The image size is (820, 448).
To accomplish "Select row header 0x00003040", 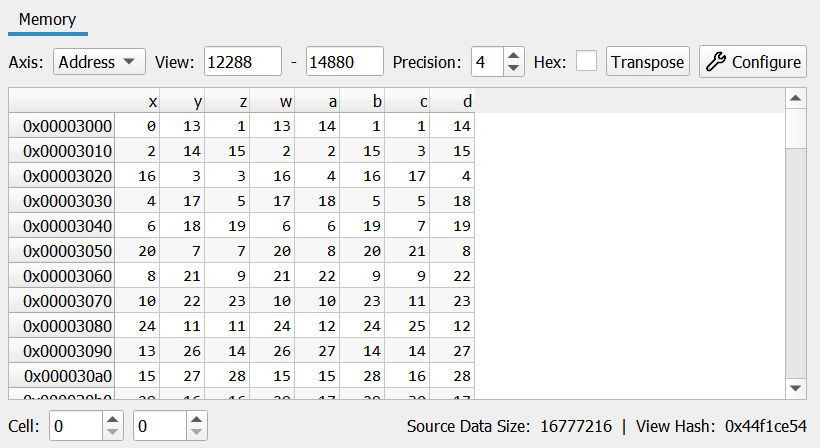I will tap(68, 226).
